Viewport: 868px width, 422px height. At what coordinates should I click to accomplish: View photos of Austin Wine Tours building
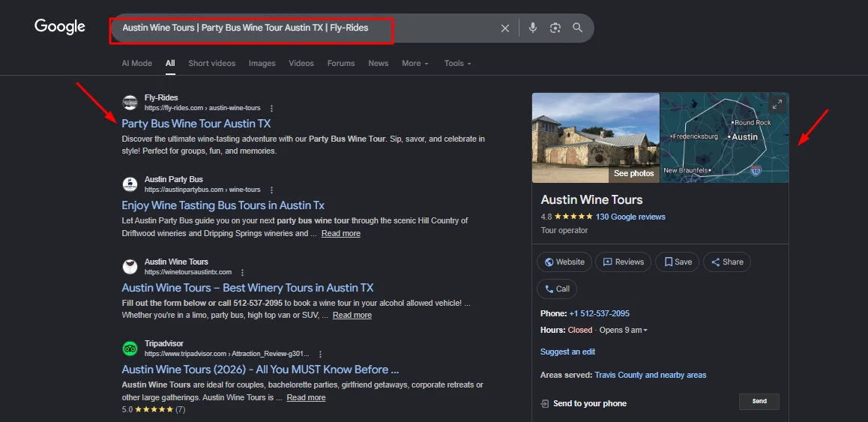633,173
